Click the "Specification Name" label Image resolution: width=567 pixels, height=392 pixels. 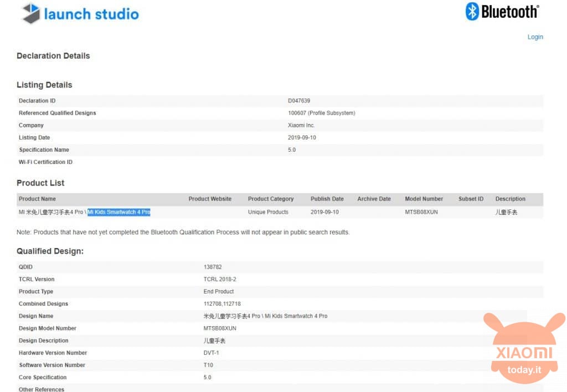(x=44, y=149)
